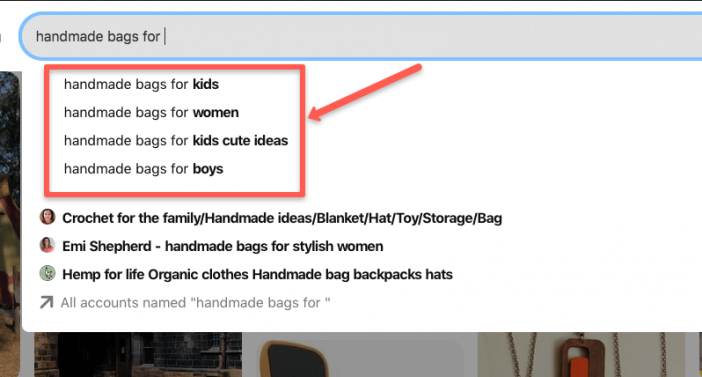Image resolution: width=702 pixels, height=377 pixels.
Task: Choose suggestion "handmade bags for women"
Action: click(151, 112)
